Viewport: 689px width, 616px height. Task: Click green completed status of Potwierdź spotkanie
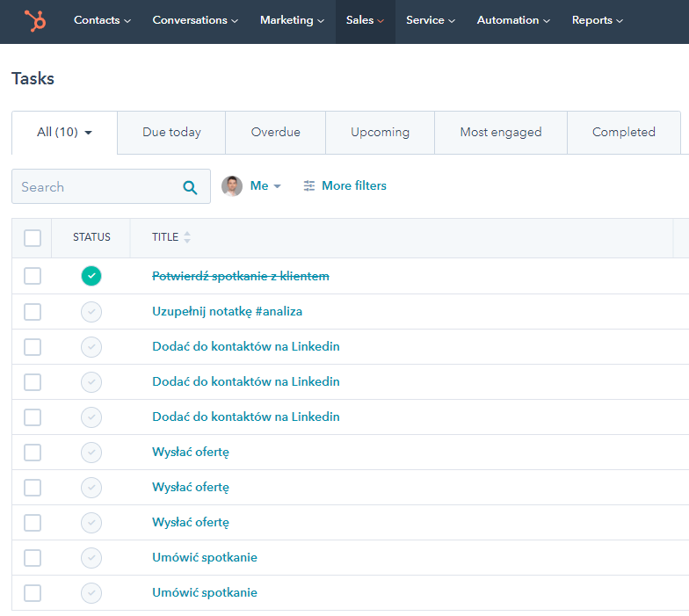(91, 276)
